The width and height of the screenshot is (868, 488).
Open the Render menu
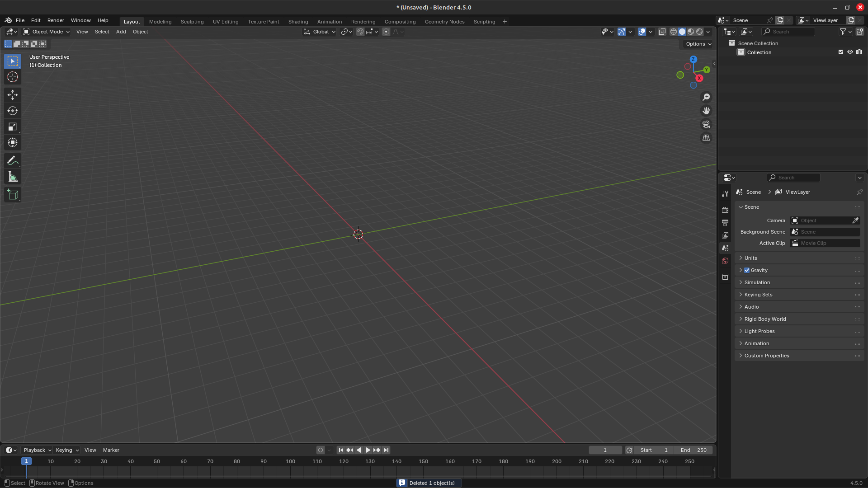(x=56, y=20)
